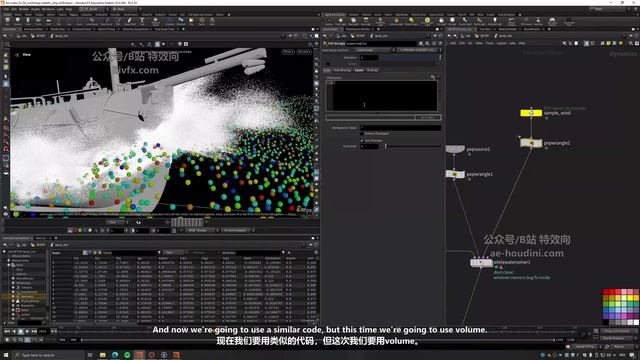Open the main Help menu

coord(69,9)
